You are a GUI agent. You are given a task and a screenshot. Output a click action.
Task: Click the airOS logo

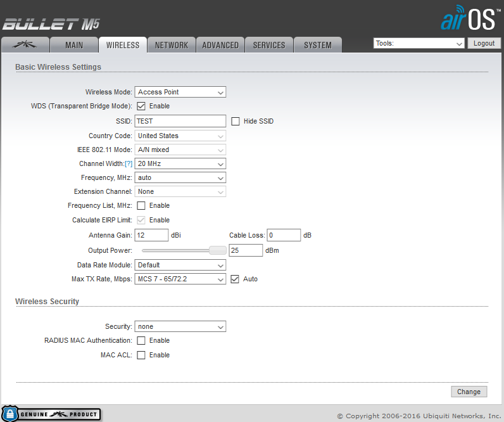[x=470, y=18]
